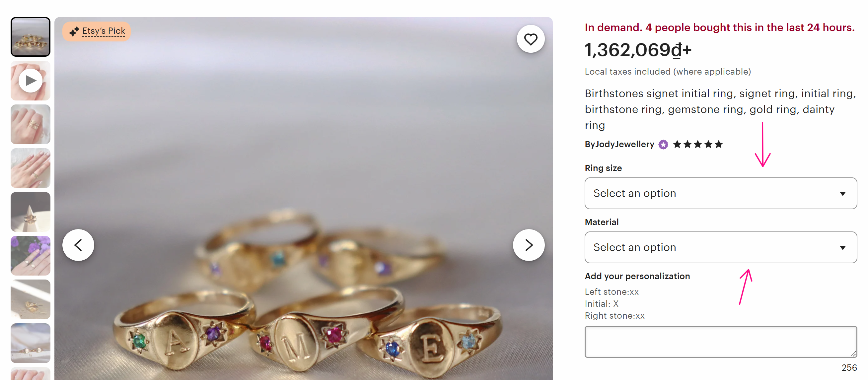
Task: Open the five-star rating reviews
Action: (x=697, y=145)
